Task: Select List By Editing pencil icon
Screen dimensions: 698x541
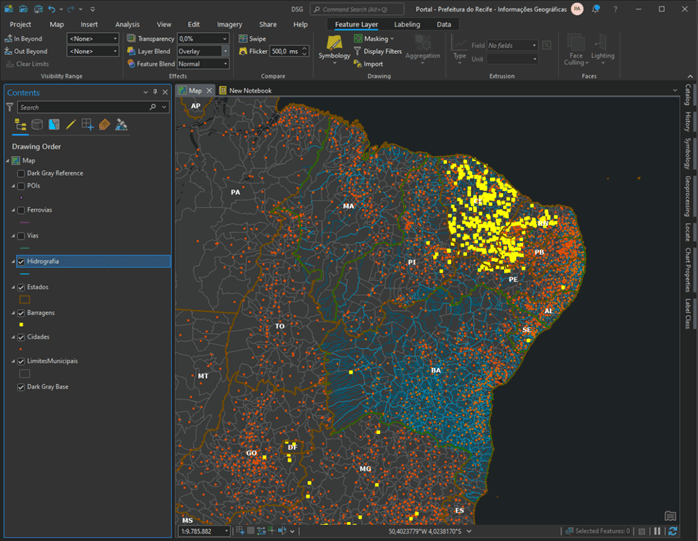Action: point(71,125)
